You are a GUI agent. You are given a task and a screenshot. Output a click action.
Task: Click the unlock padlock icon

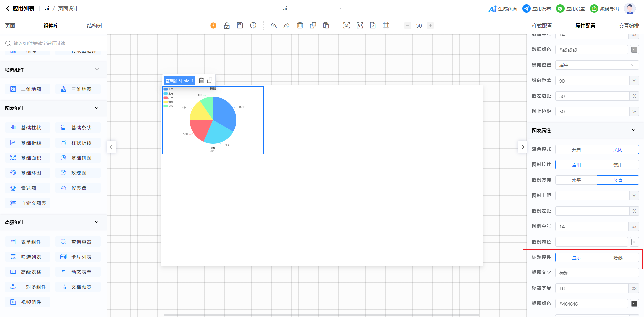(x=227, y=25)
